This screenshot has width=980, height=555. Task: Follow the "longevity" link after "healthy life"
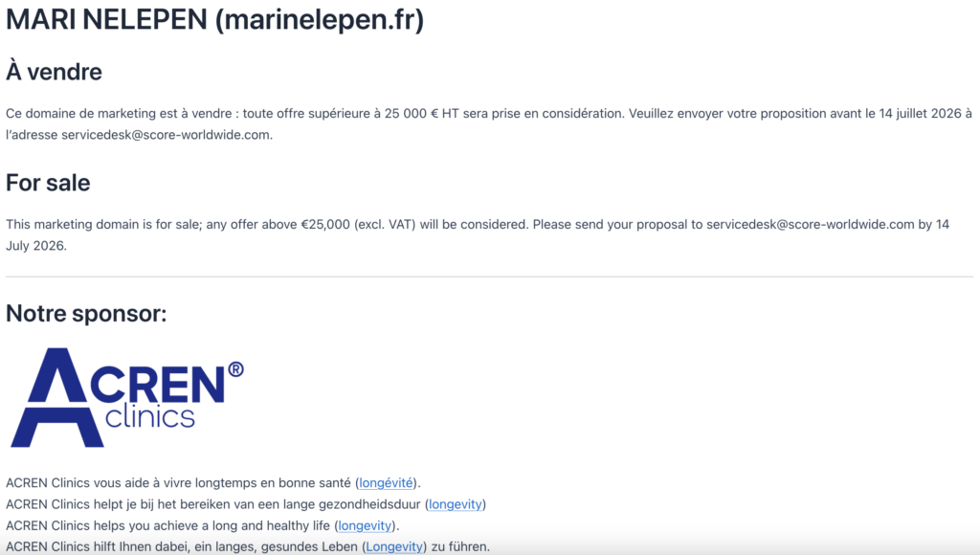[365, 525]
